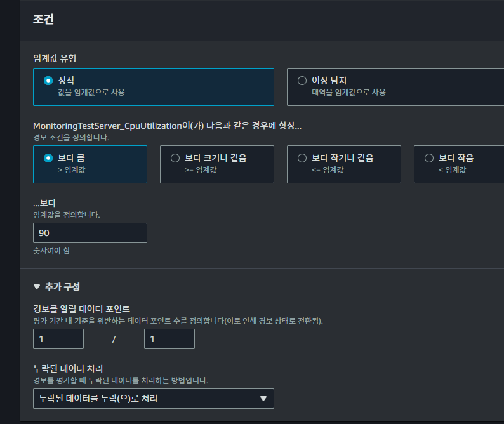This screenshot has width=504, height=424.
Task: Choose the 보다 큼 condition radio
Action: (x=48, y=158)
